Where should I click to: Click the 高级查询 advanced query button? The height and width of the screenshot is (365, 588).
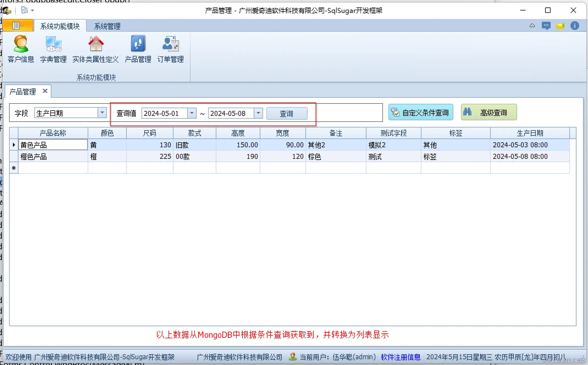point(489,112)
